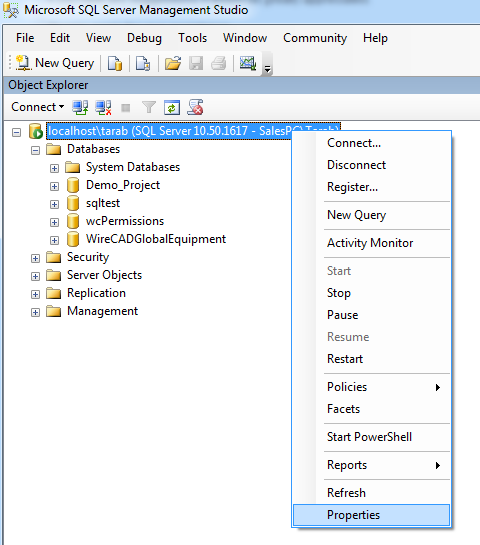
Task: Click the Print icon in toolbar
Action: [x=219, y=63]
